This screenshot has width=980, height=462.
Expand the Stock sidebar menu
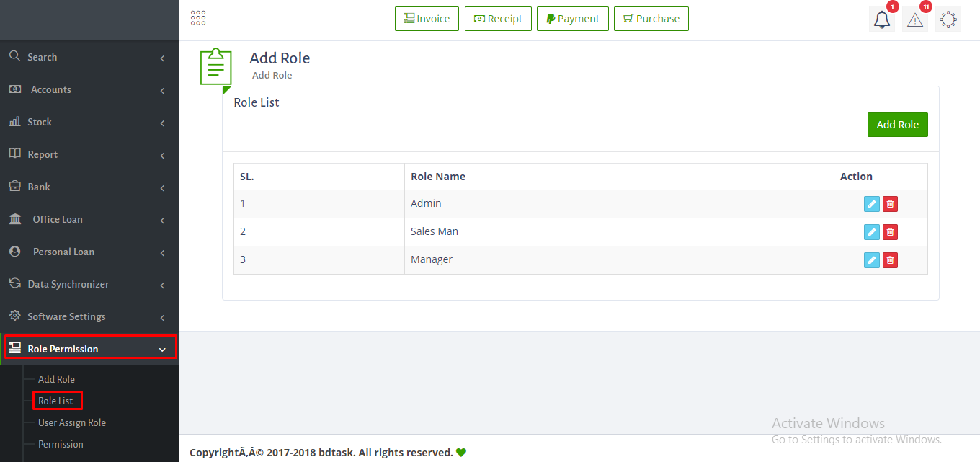pyautogui.click(x=89, y=122)
